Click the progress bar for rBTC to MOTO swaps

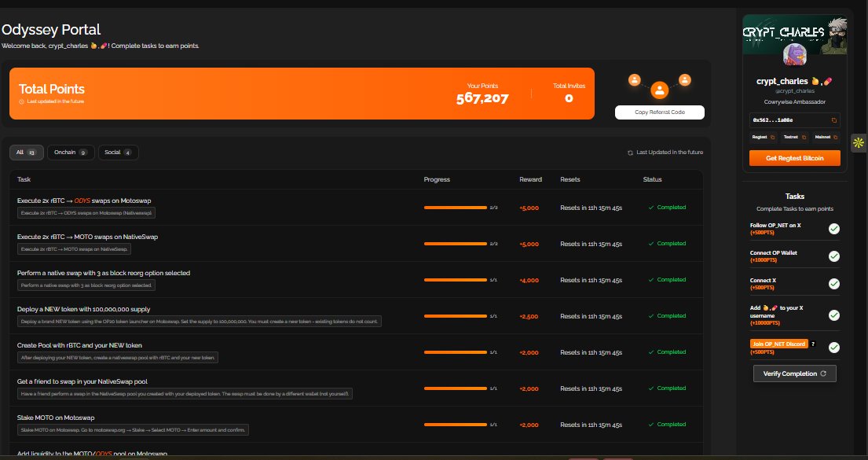tap(455, 244)
